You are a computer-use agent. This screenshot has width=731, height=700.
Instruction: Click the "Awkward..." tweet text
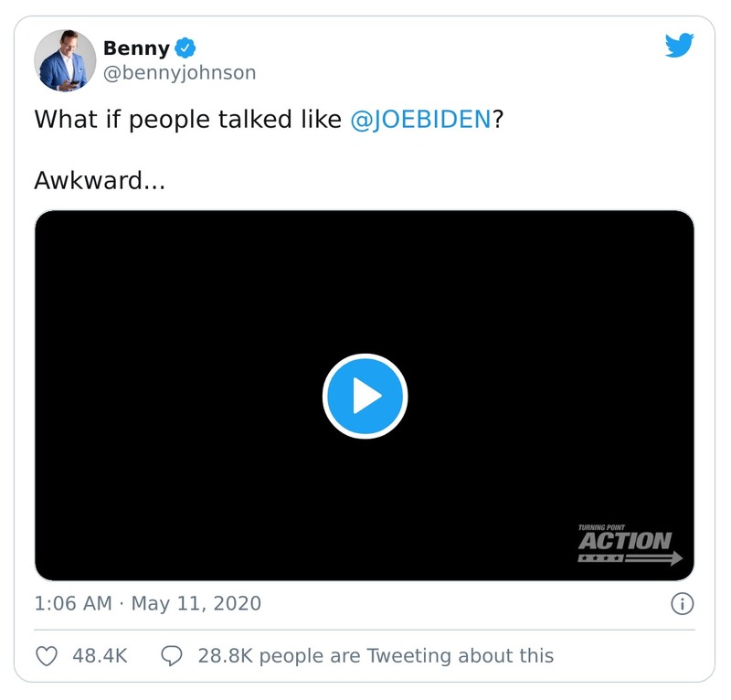pos(99,180)
